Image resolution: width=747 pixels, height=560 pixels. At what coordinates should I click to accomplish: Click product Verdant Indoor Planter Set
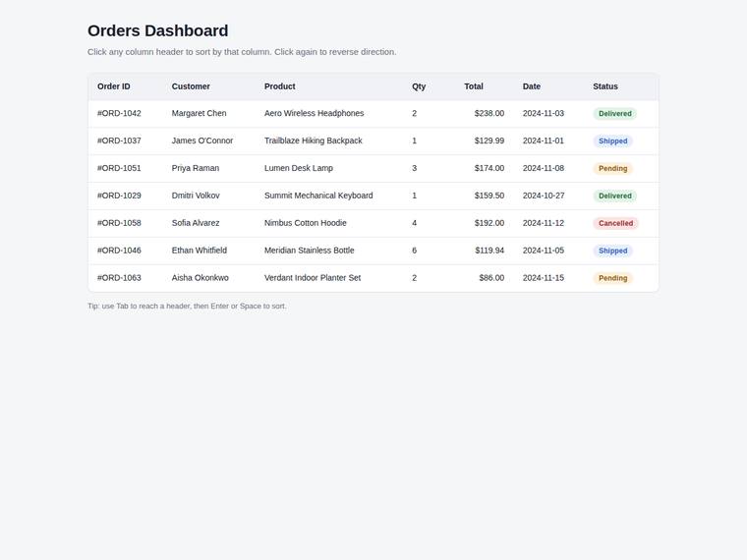[x=313, y=278]
